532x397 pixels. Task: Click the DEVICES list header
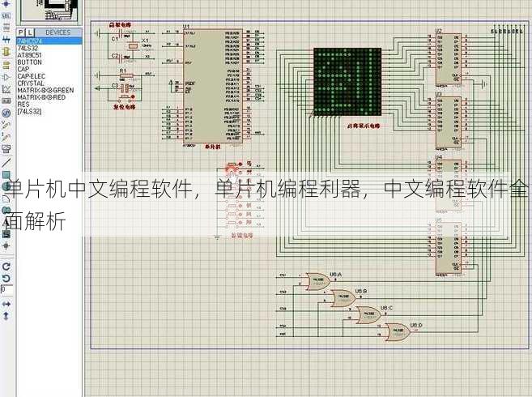click(58, 32)
